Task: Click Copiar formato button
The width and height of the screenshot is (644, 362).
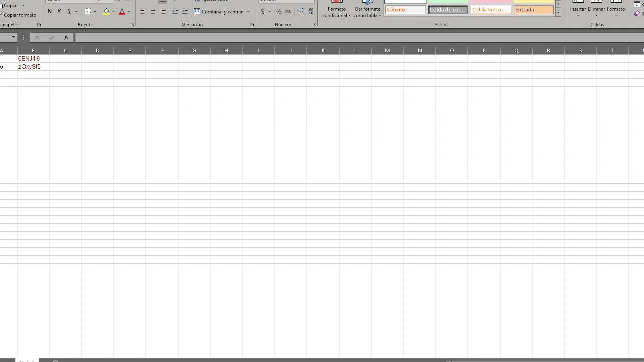Action: pos(18,15)
